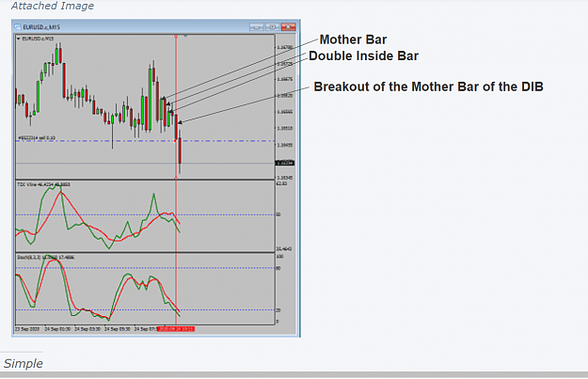This screenshot has height=379, width=588.
Task: Select the sell order label on blue dashed line
Action: pos(37,138)
